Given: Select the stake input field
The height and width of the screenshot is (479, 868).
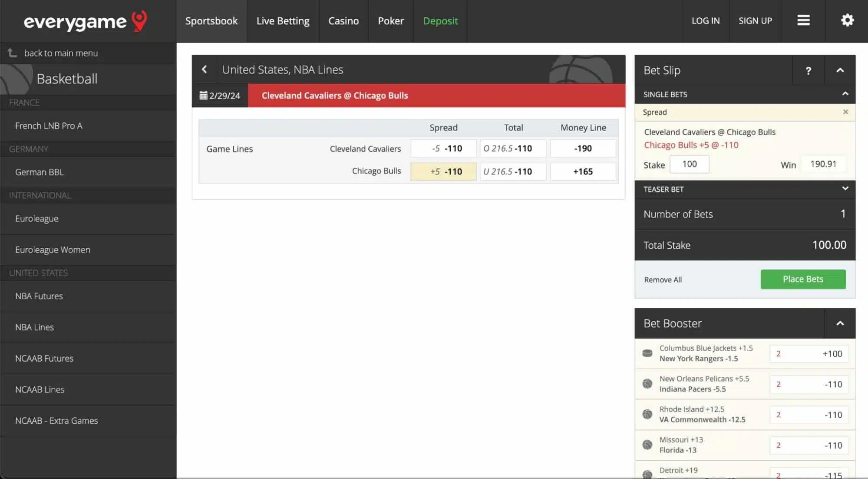Looking at the screenshot, I should click(690, 164).
